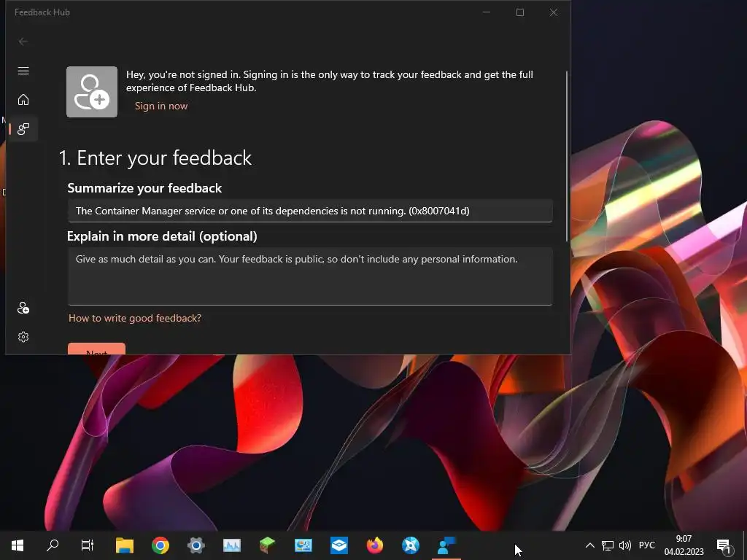The image size is (747, 560).
Task: Click the back arrow in Feedback Hub
Action: 23,42
